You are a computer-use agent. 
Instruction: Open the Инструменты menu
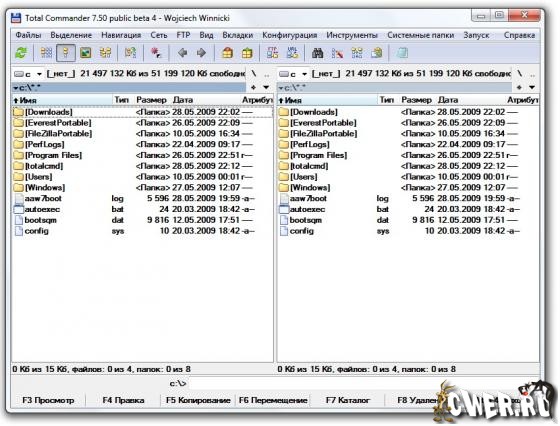click(x=352, y=35)
